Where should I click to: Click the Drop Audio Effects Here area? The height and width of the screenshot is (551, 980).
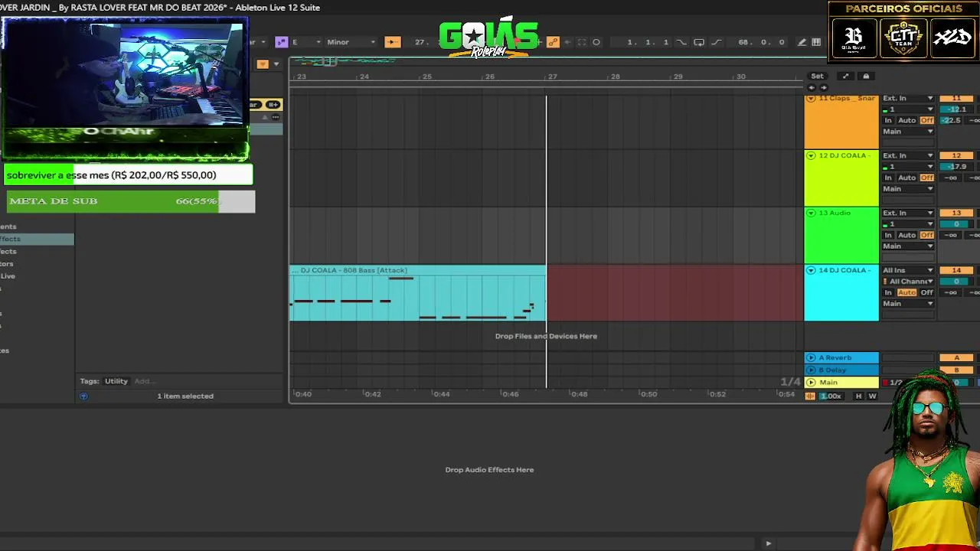click(x=489, y=470)
